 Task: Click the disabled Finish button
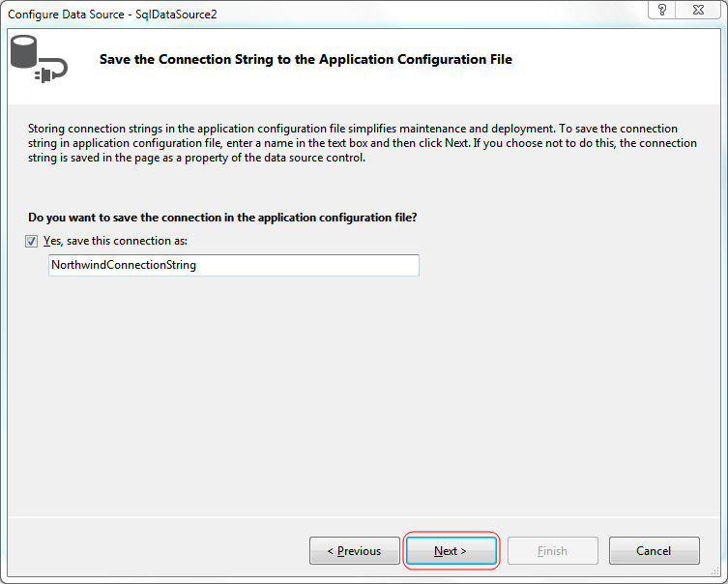(x=552, y=551)
